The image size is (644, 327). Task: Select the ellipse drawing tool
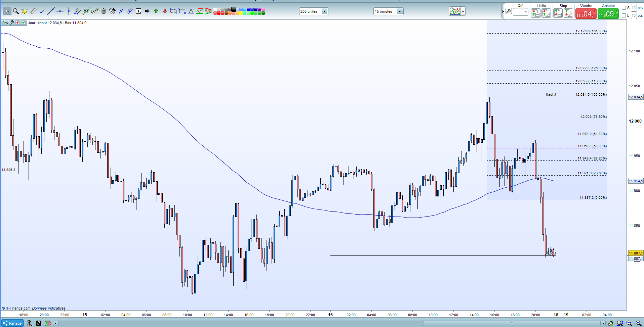coord(173,11)
